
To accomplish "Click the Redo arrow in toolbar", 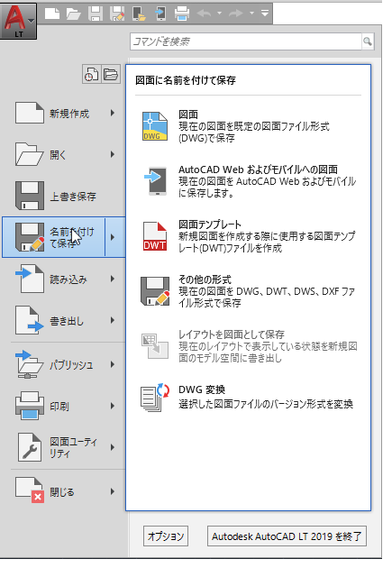I will [x=236, y=14].
